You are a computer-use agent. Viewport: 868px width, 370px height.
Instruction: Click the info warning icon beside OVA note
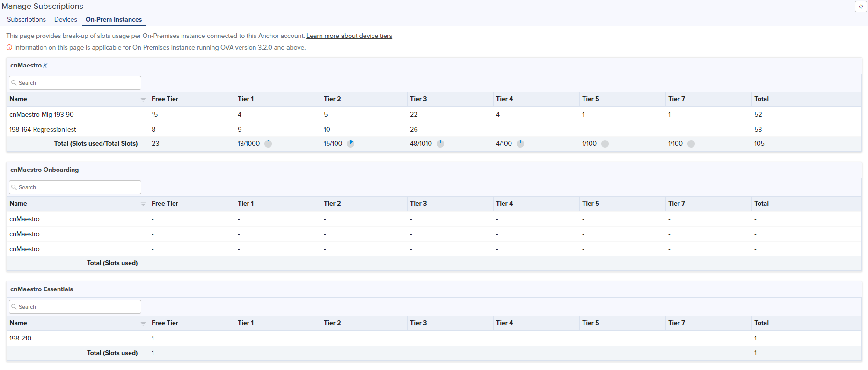[9, 47]
